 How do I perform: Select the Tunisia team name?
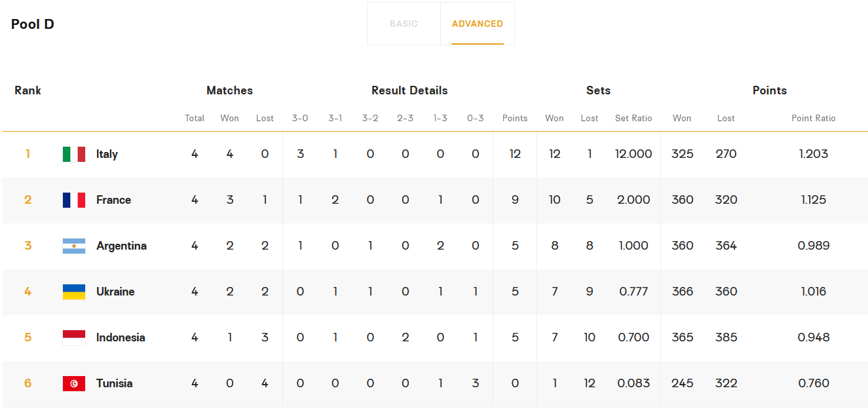pyautogui.click(x=114, y=383)
